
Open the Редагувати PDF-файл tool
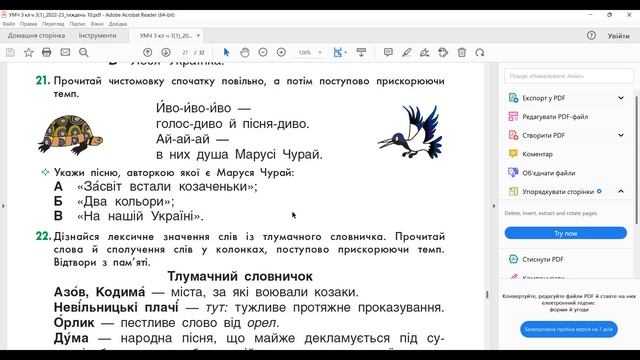(x=548, y=117)
